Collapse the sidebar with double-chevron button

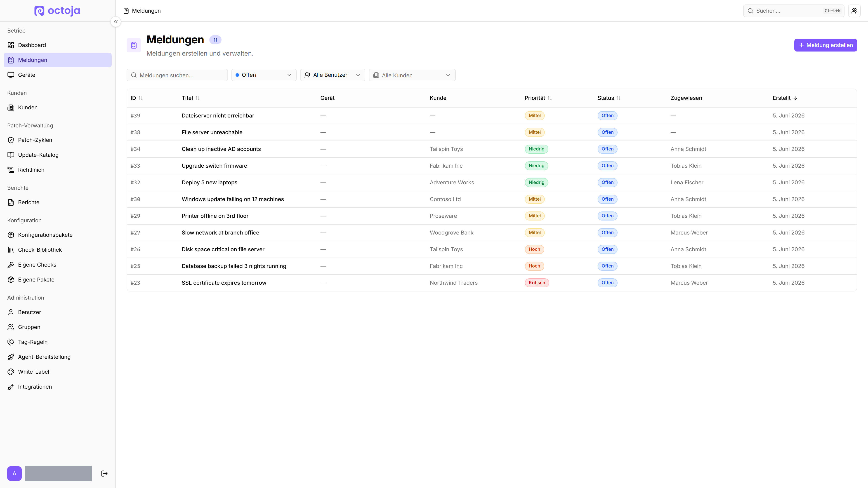click(x=116, y=21)
